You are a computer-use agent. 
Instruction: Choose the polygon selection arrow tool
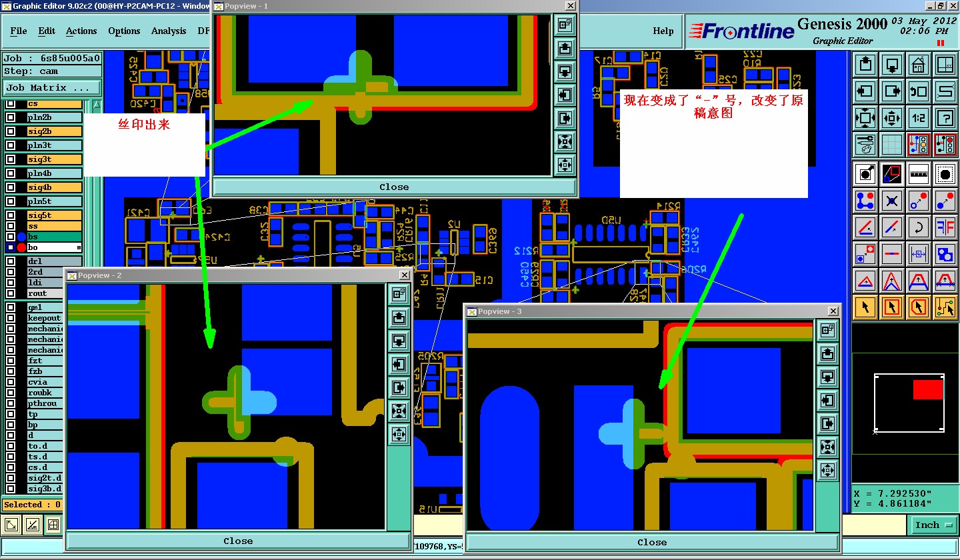pos(919,307)
